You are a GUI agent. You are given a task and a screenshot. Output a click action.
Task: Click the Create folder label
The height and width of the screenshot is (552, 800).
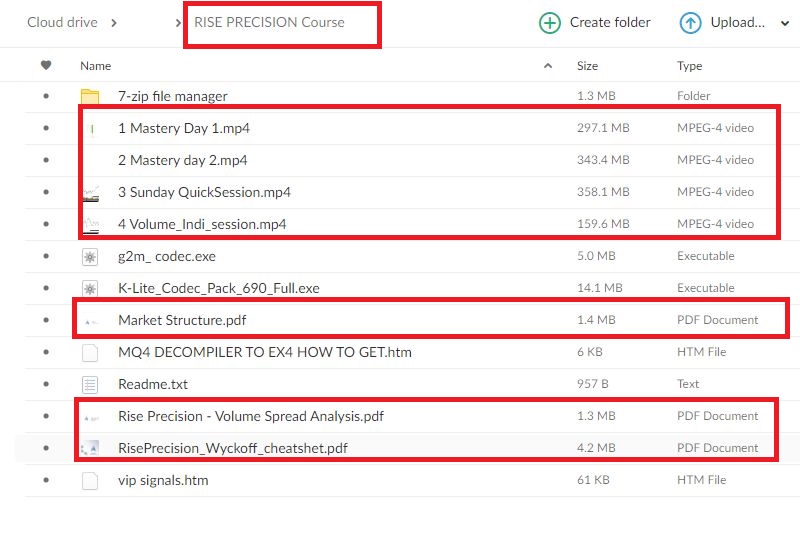[x=610, y=22]
